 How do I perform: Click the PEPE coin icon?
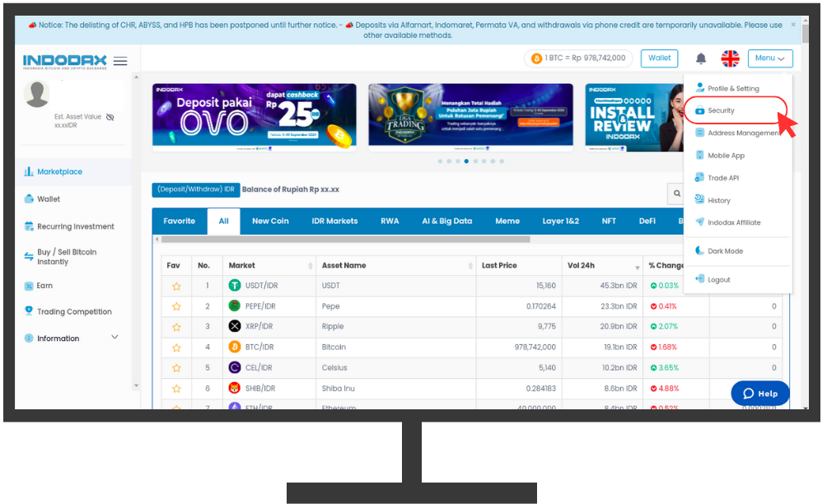point(235,306)
